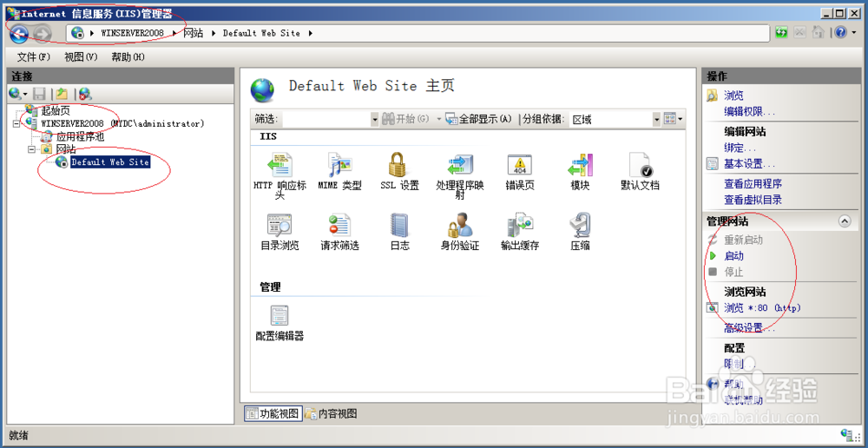
Task: Open the 配置编辑器 icon
Action: pyautogui.click(x=279, y=315)
